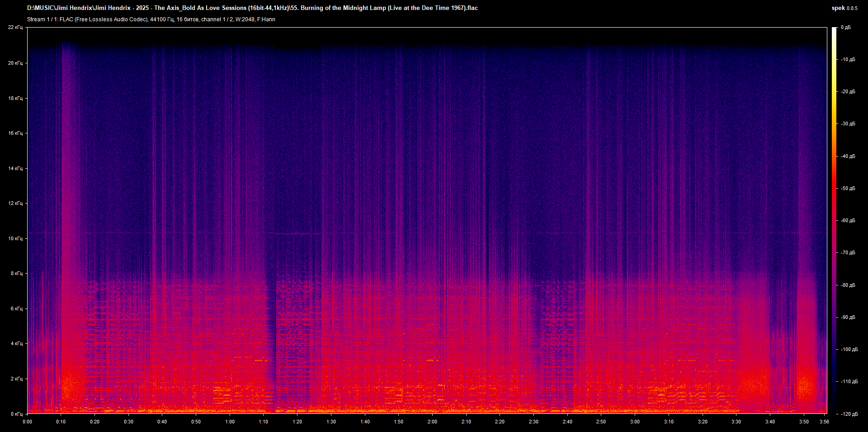Screen dimensions: 868x432
Task: Click the spek 0.8.5 version label
Action: pos(844,8)
